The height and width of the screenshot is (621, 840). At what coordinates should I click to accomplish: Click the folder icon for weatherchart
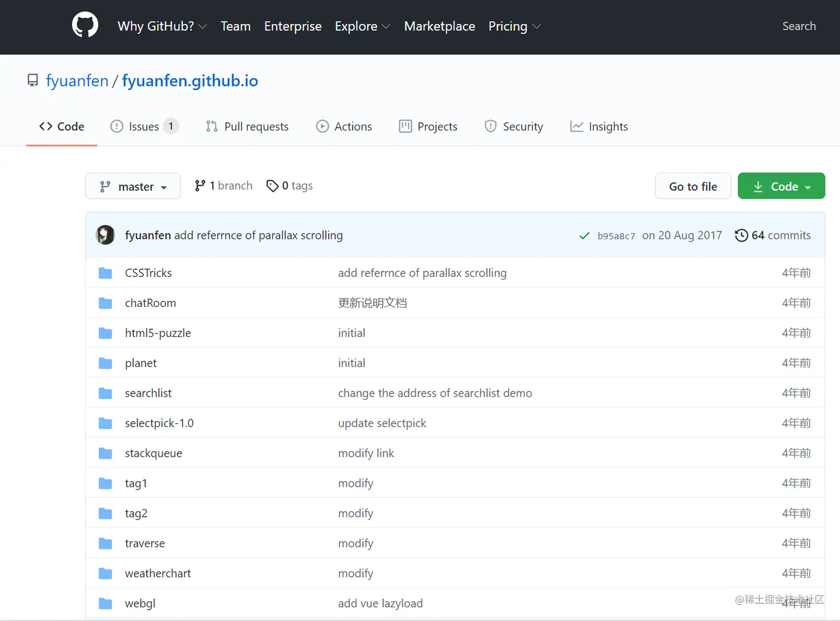pyautogui.click(x=105, y=573)
